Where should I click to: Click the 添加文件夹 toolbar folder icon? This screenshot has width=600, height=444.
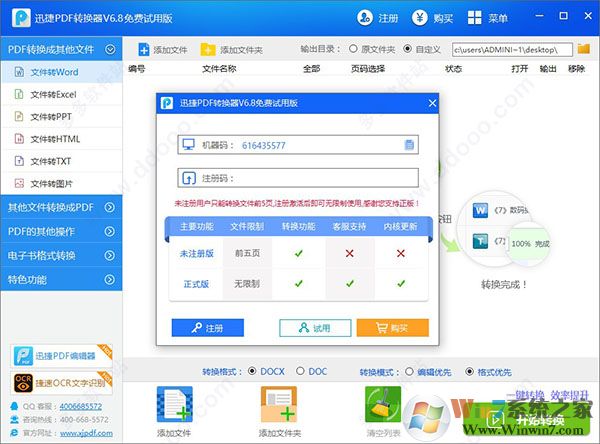(x=208, y=50)
